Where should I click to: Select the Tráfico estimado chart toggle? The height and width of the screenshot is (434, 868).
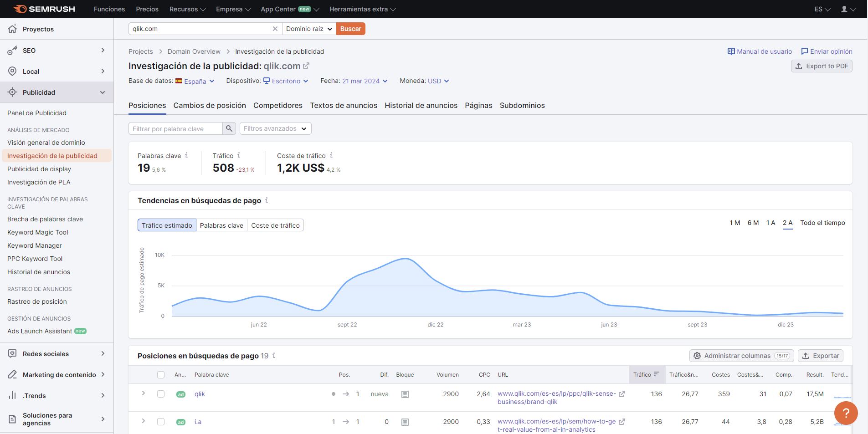[167, 225]
